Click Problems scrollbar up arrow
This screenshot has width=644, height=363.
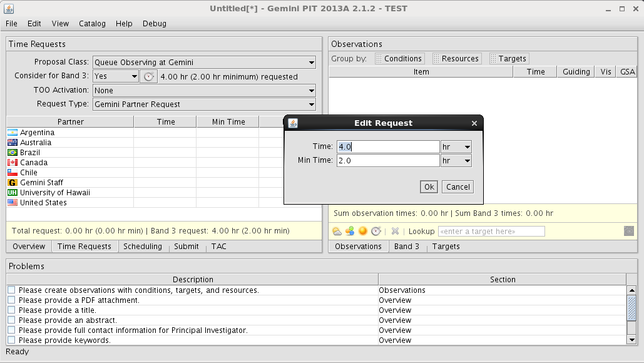(631, 290)
